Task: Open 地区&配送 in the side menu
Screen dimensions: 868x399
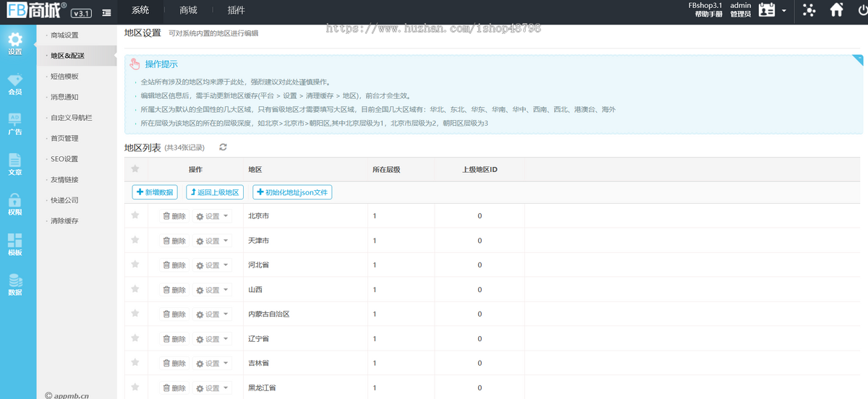Action: (67, 56)
